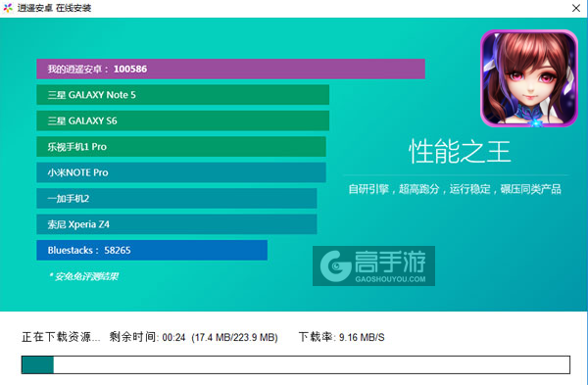Select the 一加手机2 bar
Screen dimensions: 588x385
click(176, 198)
